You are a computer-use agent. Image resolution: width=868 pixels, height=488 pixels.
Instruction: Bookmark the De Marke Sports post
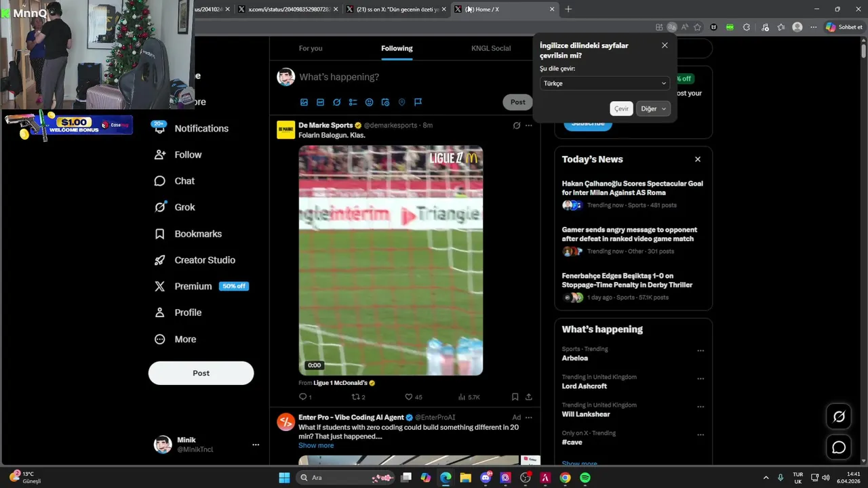515,397
